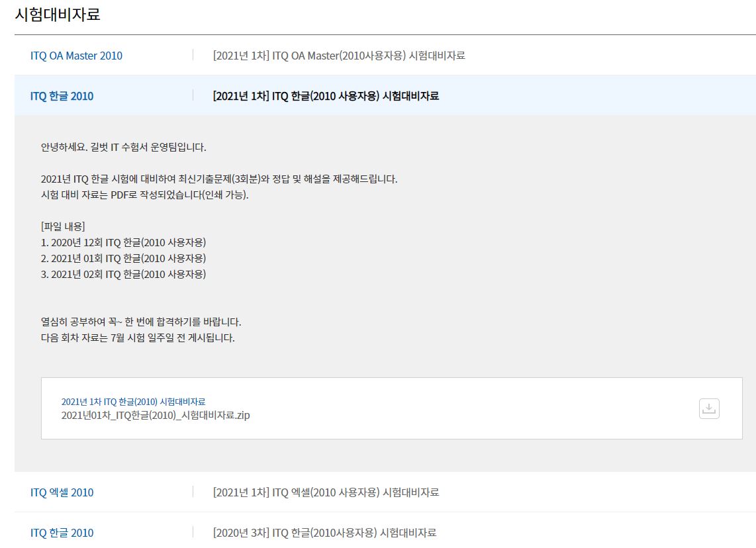Click the 시험대비자료 page heading

tap(58, 14)
